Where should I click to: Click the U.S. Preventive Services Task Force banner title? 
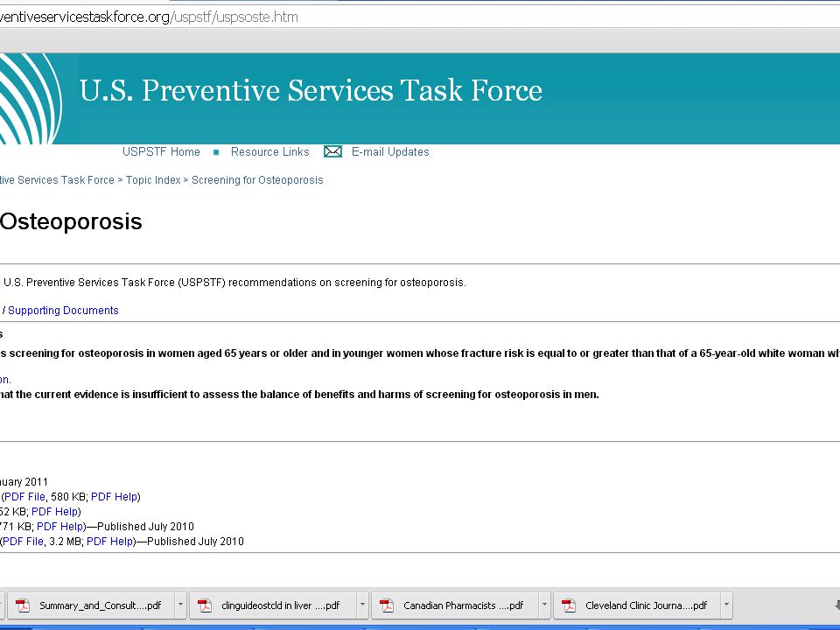pos(311,90)
